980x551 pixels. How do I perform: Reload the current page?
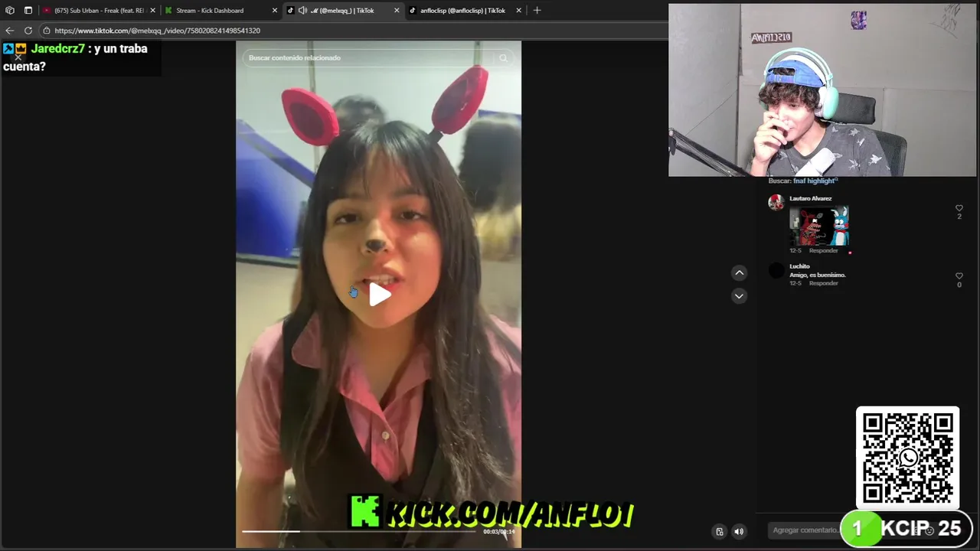pyautogui.click(x=28, y=31)
